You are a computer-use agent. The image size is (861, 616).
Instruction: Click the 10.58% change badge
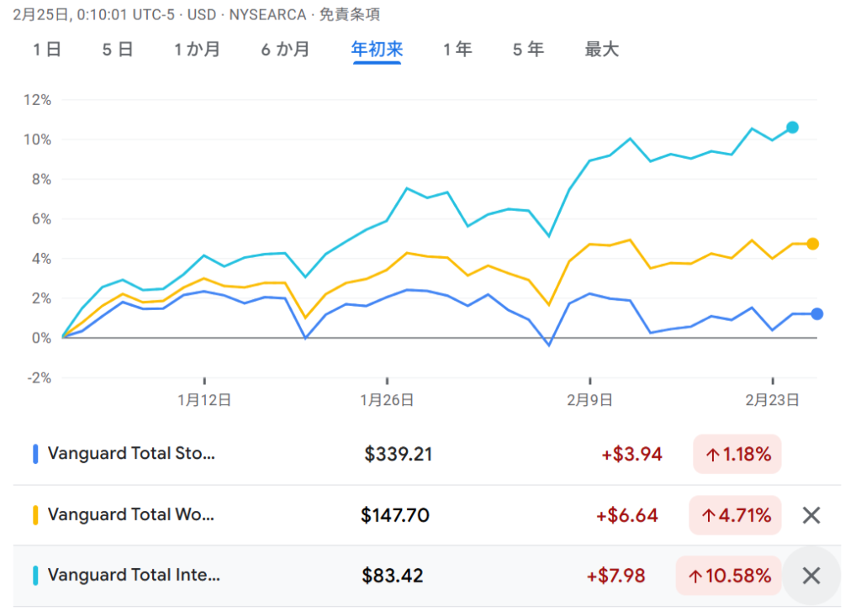(x=728, y=576)
